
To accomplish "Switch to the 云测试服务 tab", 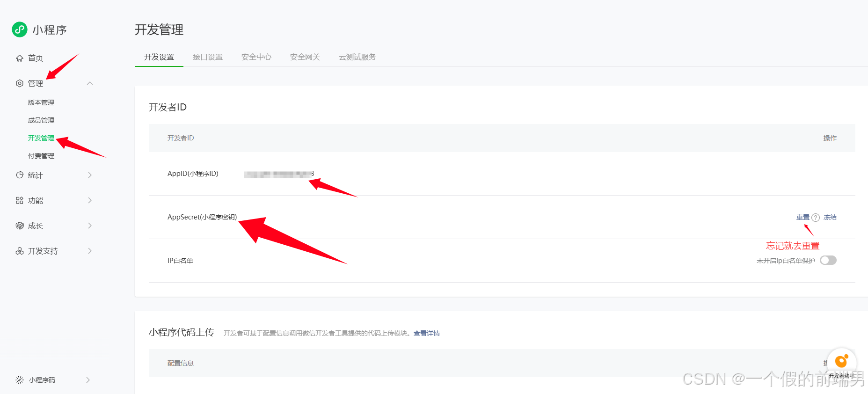I will (357, 57).
